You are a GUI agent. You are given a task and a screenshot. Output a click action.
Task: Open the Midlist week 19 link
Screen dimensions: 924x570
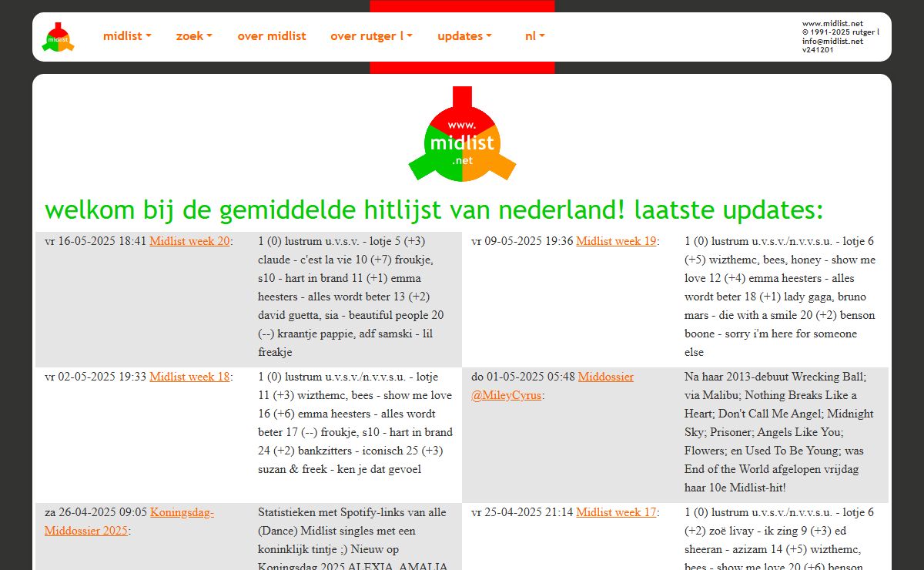click(x=616, y=241)
